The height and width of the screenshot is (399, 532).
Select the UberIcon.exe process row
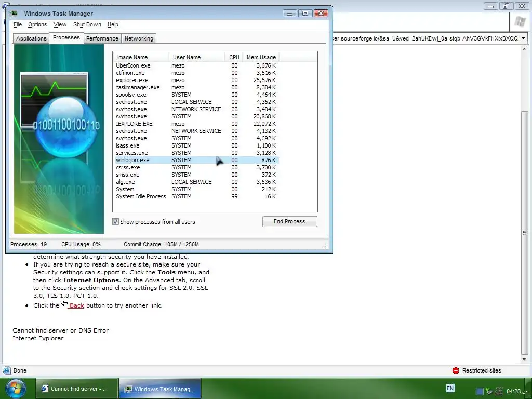(196, 65)
